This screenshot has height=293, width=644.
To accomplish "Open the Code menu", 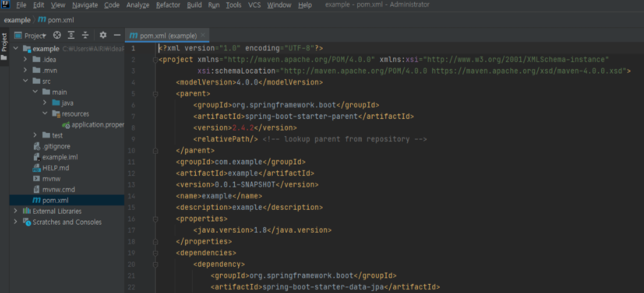I will pos(112,5).
